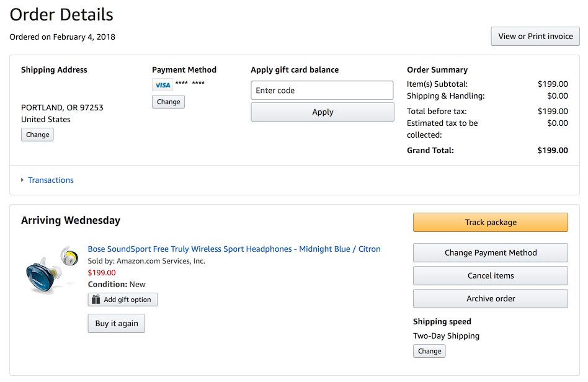Change the shipping address
The height and width of the screenshot is (382, 588).
(37, 135)
